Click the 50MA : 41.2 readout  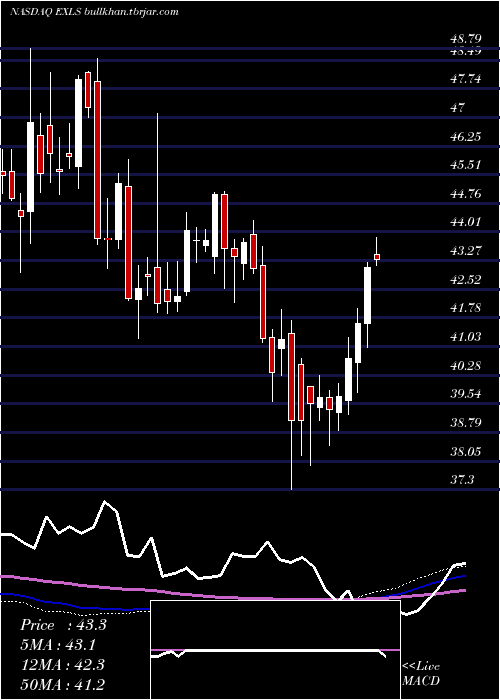point(62,684)
